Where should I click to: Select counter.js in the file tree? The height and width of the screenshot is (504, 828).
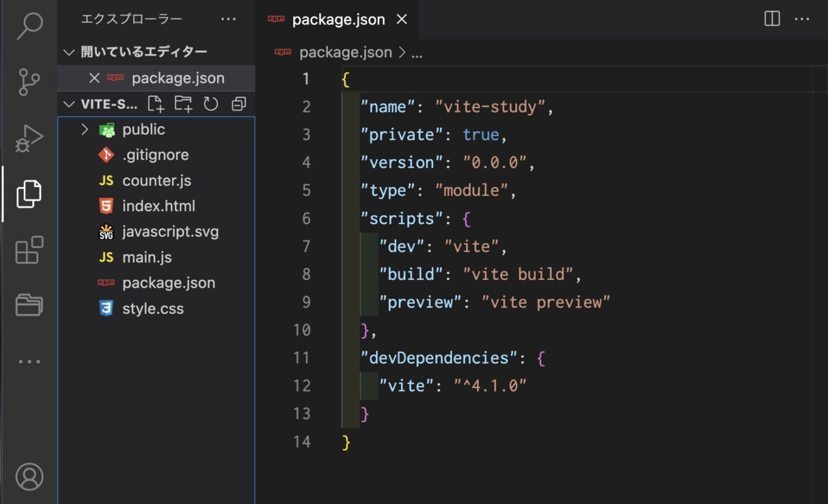coord(157,180)
